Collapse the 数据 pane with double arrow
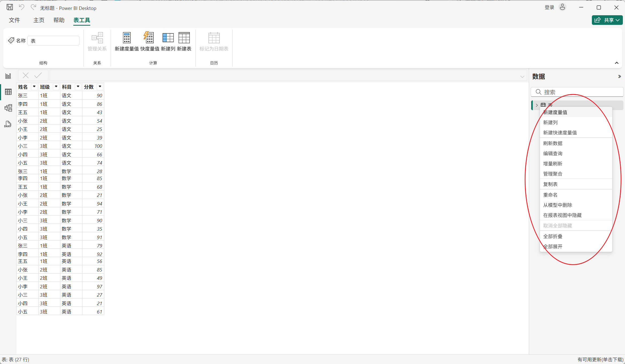Viewport: 625px width, 364px height. [x=619, y=77]
